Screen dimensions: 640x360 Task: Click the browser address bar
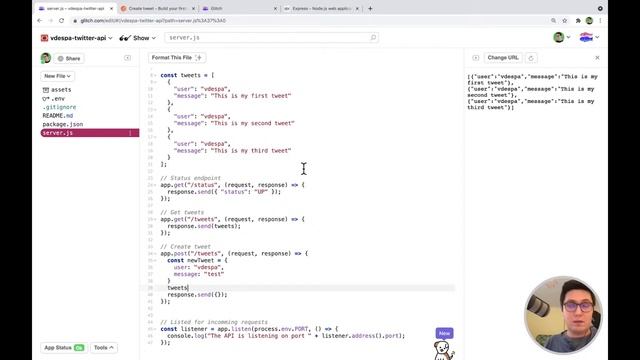tap(310, 20)
